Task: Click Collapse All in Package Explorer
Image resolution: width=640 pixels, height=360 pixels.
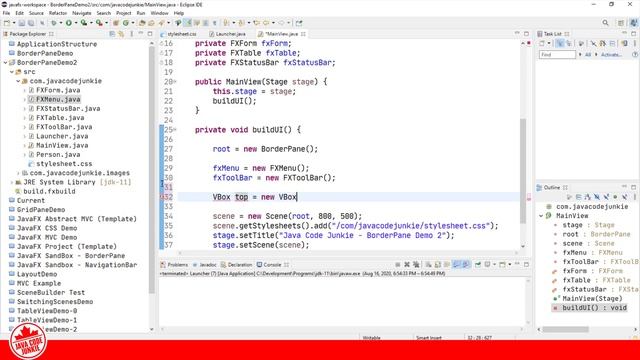Action: click(112, 34)
